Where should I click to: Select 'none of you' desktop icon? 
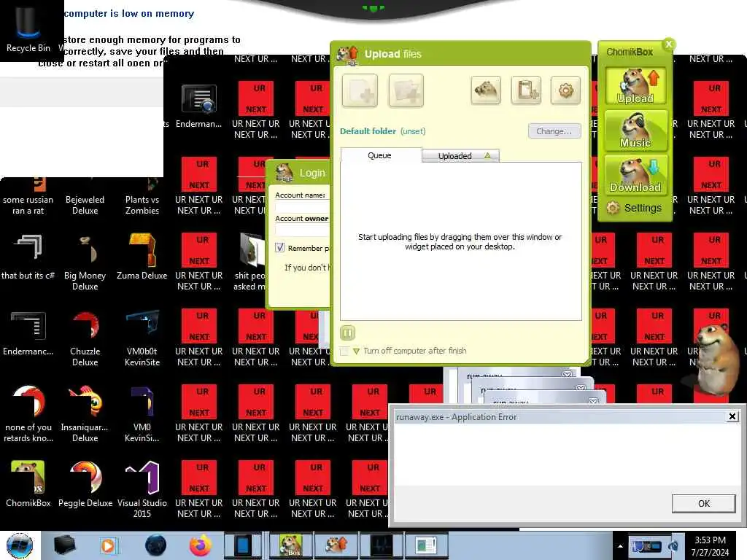coord(28,414)
